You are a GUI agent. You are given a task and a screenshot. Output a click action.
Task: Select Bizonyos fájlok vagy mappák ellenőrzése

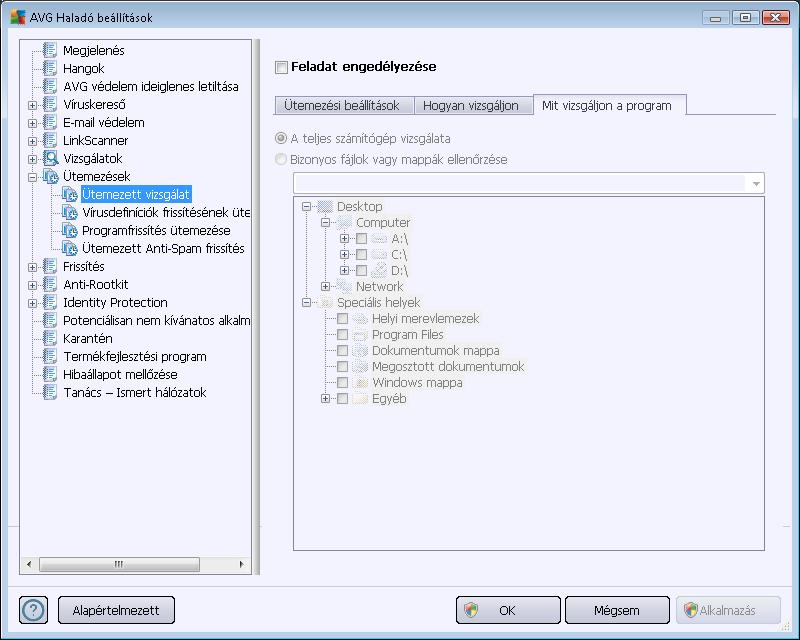coord(281,159)
